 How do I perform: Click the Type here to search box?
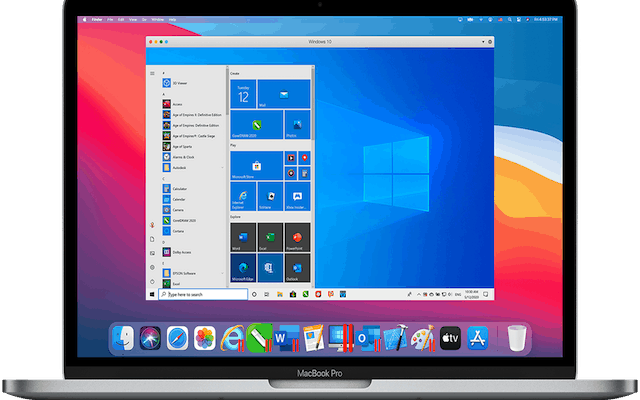click(x=203, y=294)
